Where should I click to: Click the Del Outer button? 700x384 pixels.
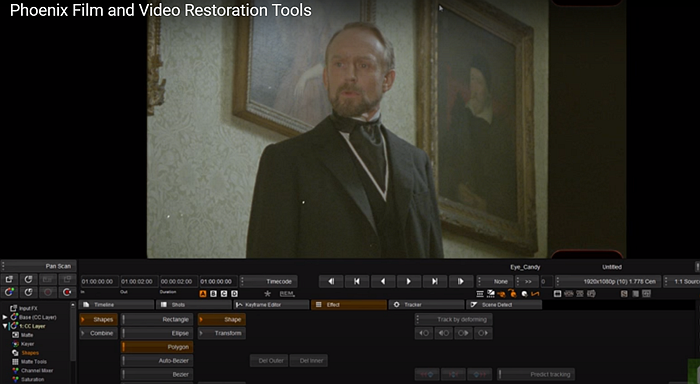point(269,360)
